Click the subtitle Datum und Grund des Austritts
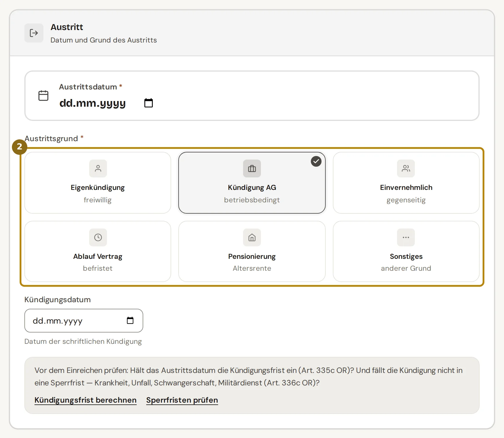 104,40
